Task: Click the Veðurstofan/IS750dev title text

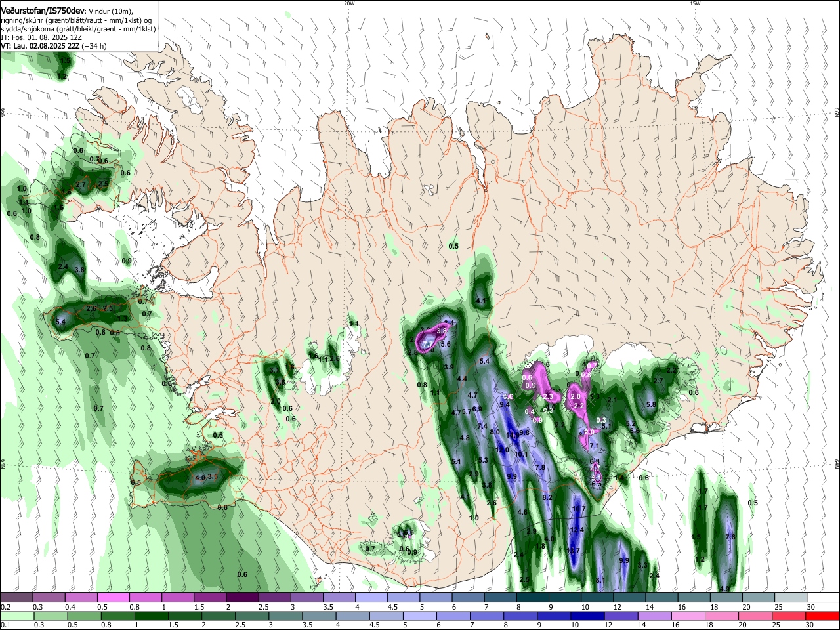Action: click(43, 11)
